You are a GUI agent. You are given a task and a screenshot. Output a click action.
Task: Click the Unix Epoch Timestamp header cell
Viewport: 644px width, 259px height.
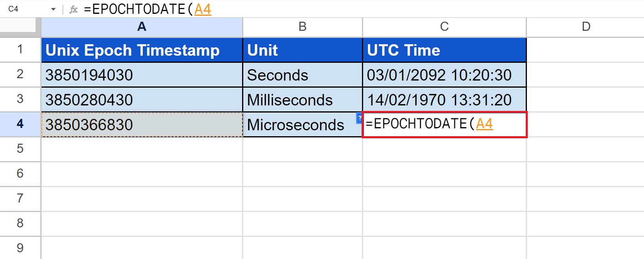point(142,50)
